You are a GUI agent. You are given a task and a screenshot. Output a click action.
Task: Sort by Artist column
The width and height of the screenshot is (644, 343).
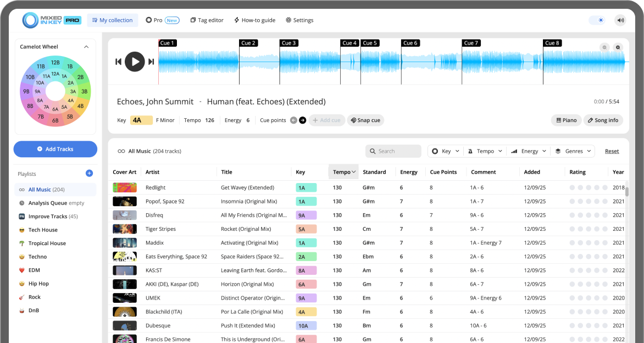152,172
